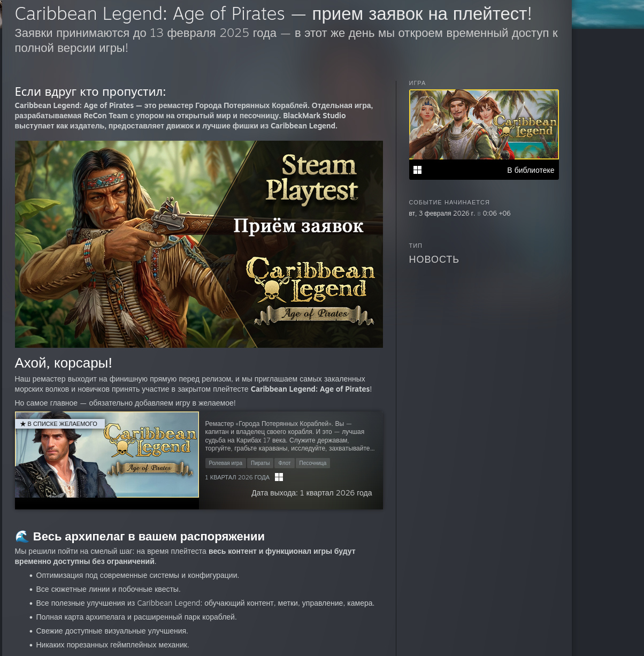
Task: Click the Windows icon under the game capsule
Action: [417, 170]
